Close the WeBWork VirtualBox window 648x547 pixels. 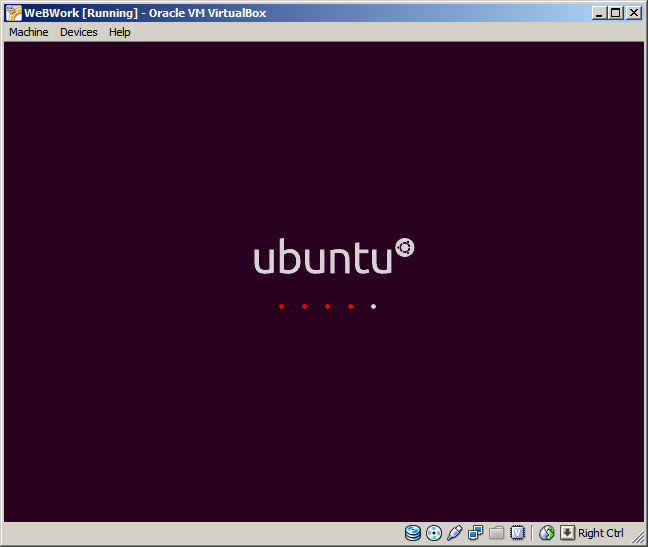634,13
